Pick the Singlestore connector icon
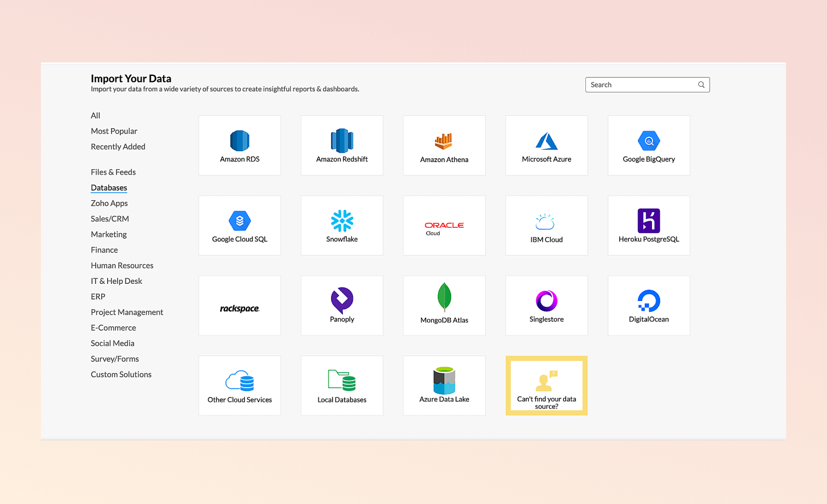Image resolution: width=827 pixels, height=504 pixels. (x=546, y=300)
